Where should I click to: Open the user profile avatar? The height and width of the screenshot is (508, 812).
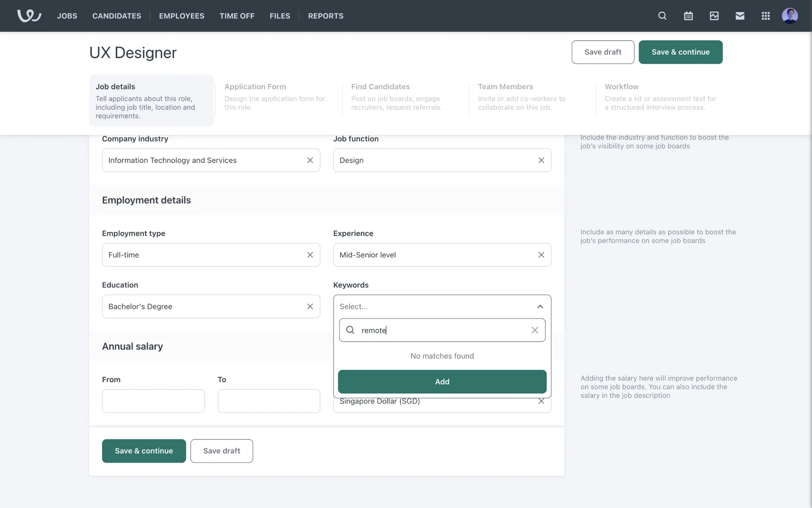(790, 16)
